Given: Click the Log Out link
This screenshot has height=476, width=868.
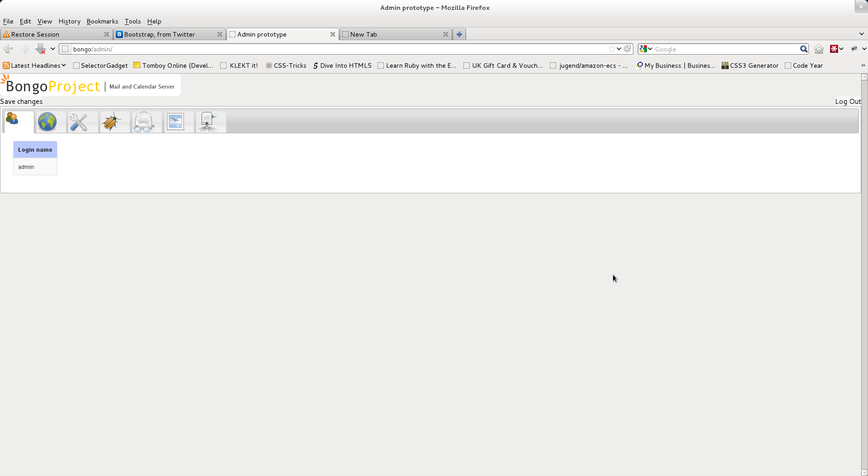Looking at the screenshot, I should tap(848, 102).
